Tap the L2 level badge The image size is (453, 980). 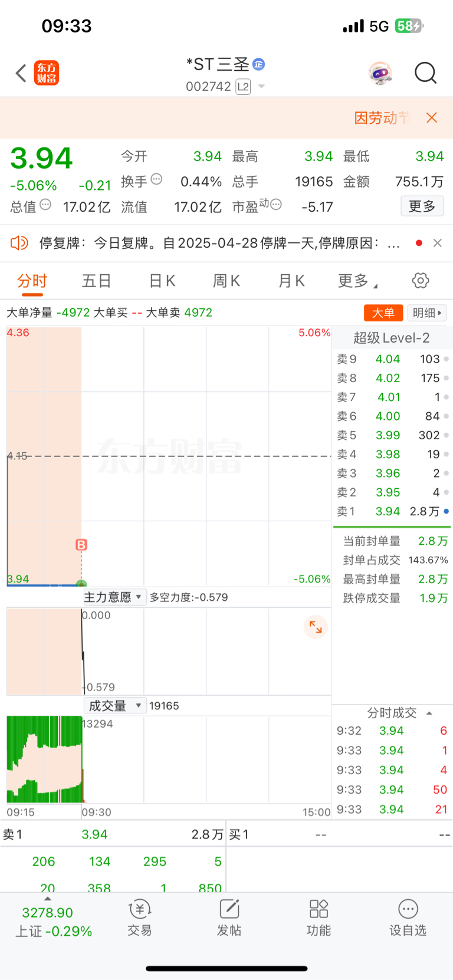coord(243,87)
